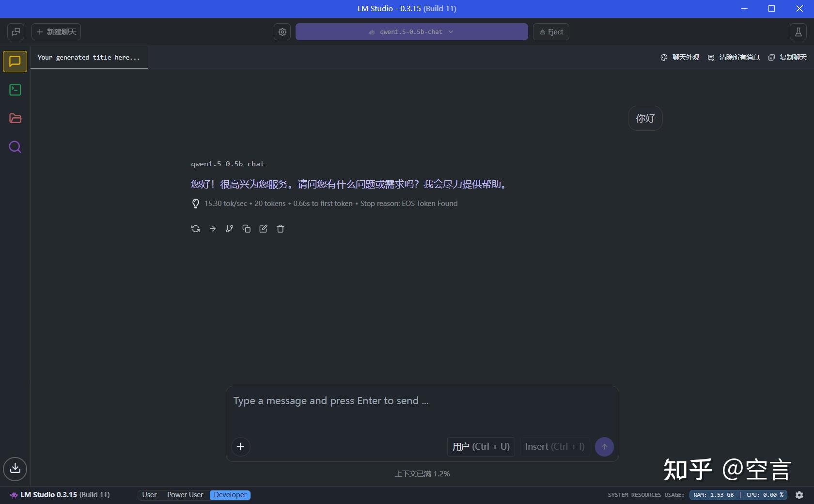
Task: Open the 用户 (Ctrl+U) role selector
Action: point(480,446)
